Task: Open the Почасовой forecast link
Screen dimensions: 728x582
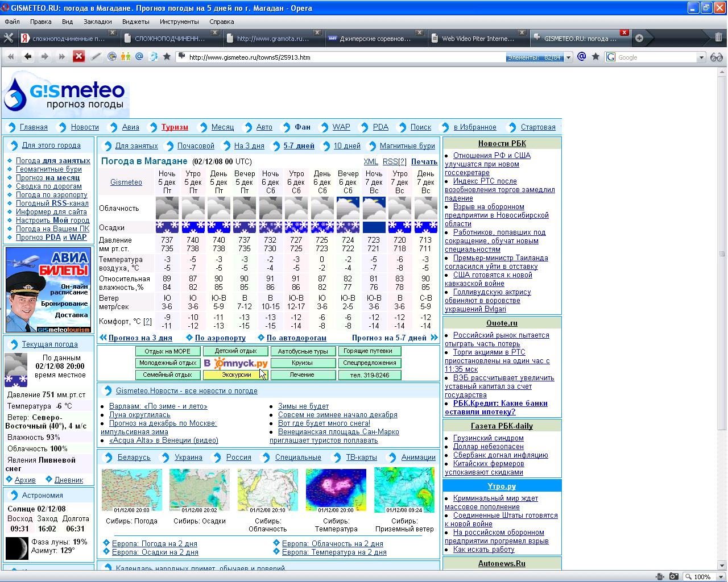Action: 196,145
